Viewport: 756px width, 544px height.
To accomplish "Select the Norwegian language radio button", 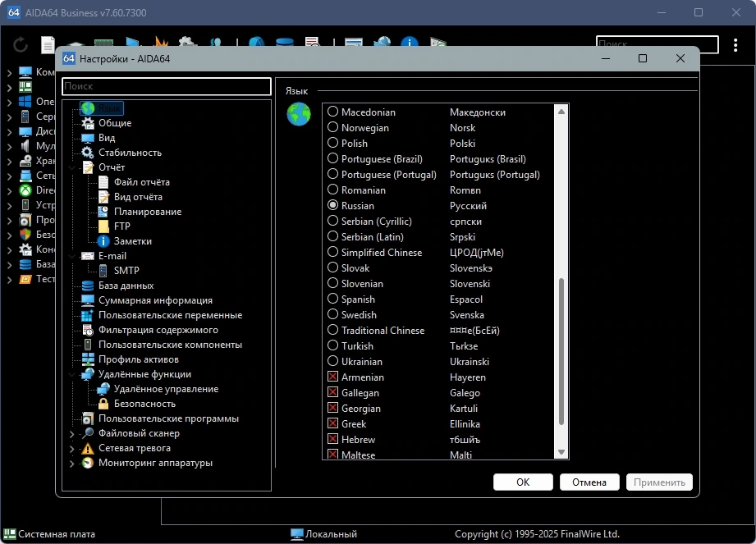I will point(332,127).
